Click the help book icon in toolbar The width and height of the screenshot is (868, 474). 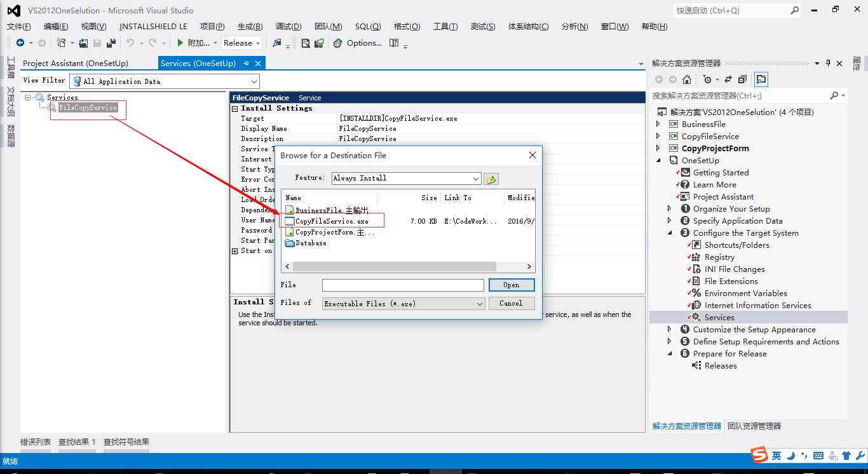point(394,43)
